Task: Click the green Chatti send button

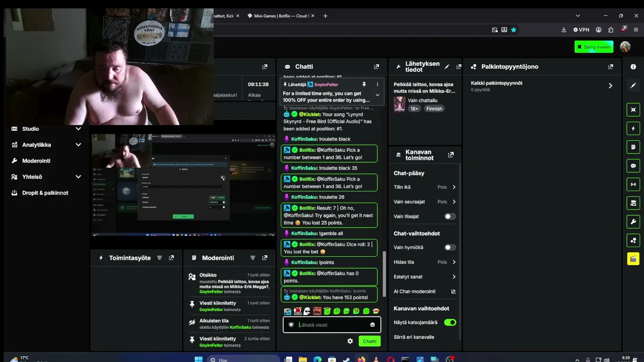Action: pos(369,341)
